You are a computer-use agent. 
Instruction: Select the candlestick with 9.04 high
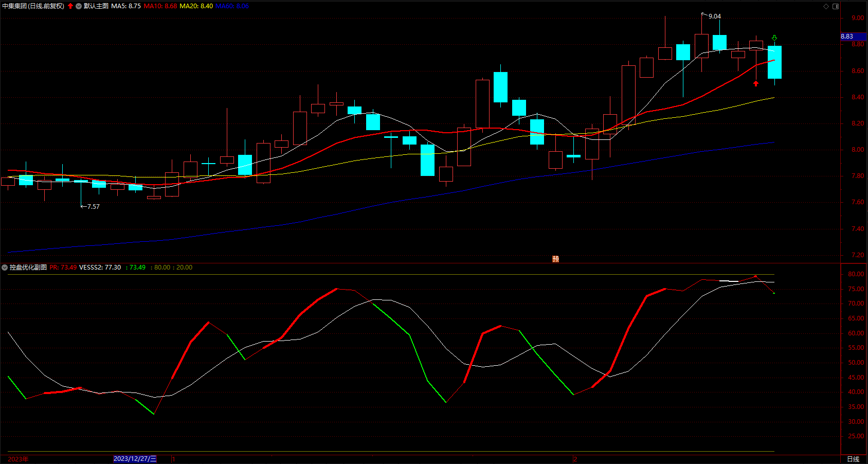(701, 46)
